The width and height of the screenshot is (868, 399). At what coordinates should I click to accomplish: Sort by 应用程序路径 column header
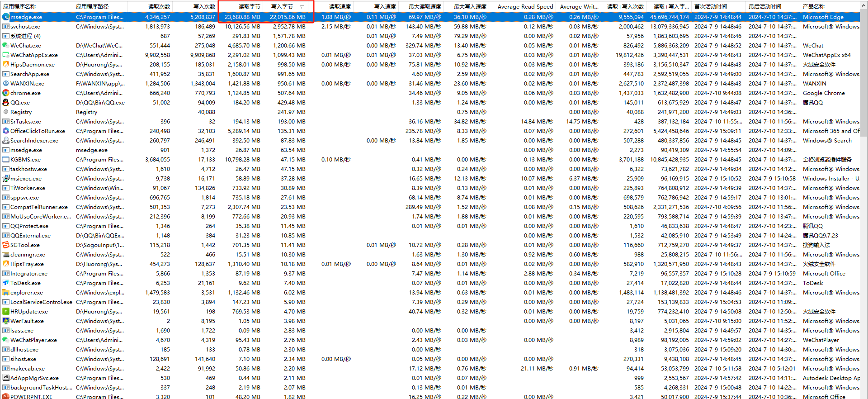(100, 6)
